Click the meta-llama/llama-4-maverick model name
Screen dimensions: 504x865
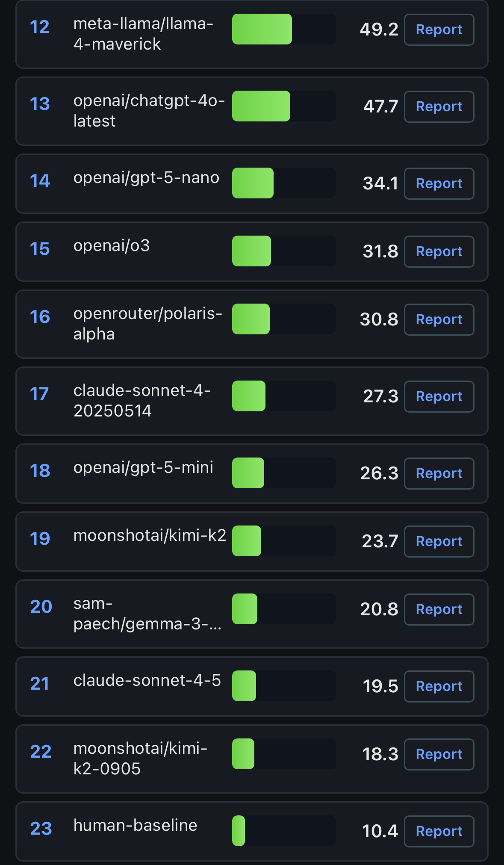click(x=143, y=34)
